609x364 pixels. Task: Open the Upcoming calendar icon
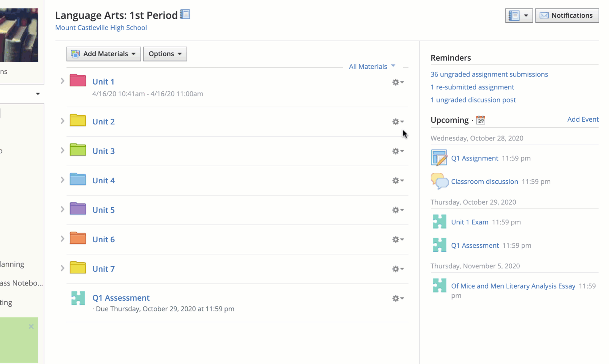[481, 120]
